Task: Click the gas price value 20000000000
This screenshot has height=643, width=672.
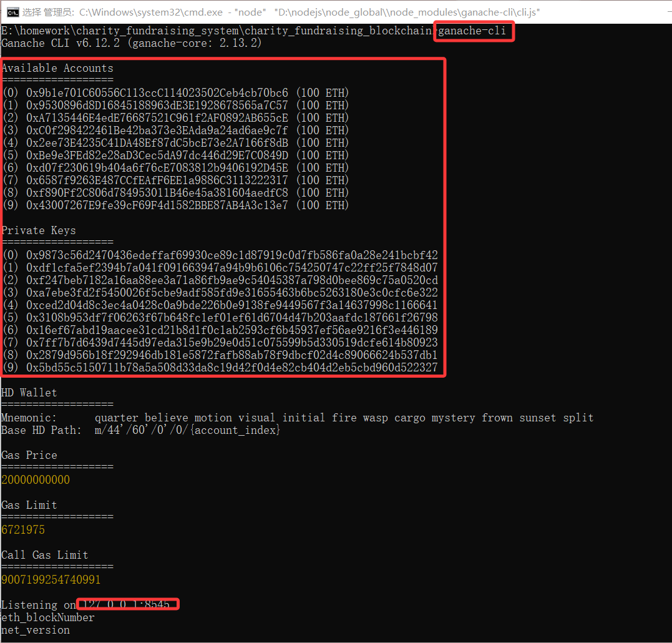Action: pos(36,480)
